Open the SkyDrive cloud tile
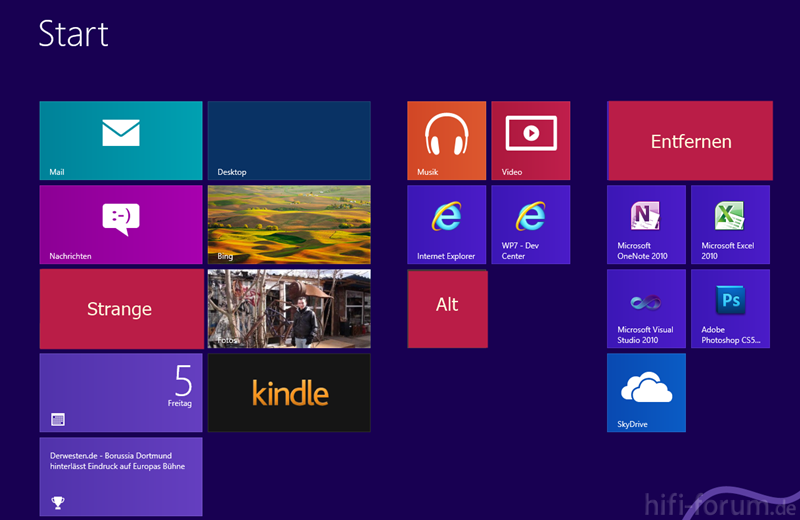Image resolution: width=800 pixels, height=520 pixels. pyautogui.click(x=646, y=392)
